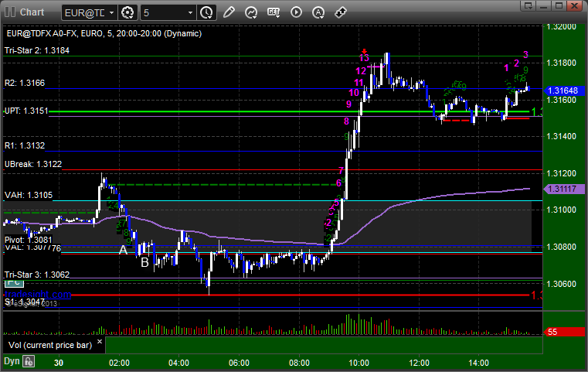Click the Fc badge on chart
Image resolution: width=588 pixels, height=372 pixels.
pyautogui.click(x=14, y=282)
